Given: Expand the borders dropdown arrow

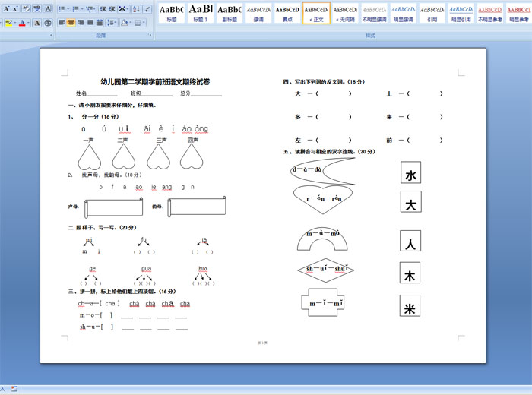Looking at the screenshot, I should point(144,23).
